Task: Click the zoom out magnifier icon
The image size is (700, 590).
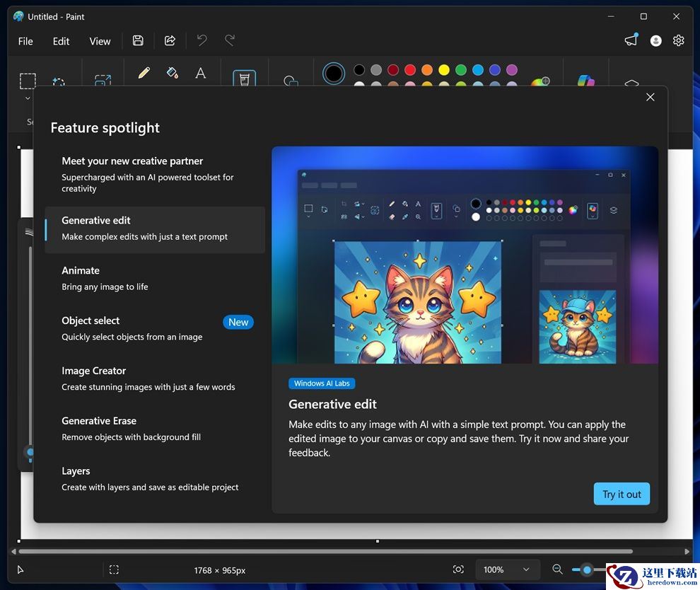Action: 557,569
